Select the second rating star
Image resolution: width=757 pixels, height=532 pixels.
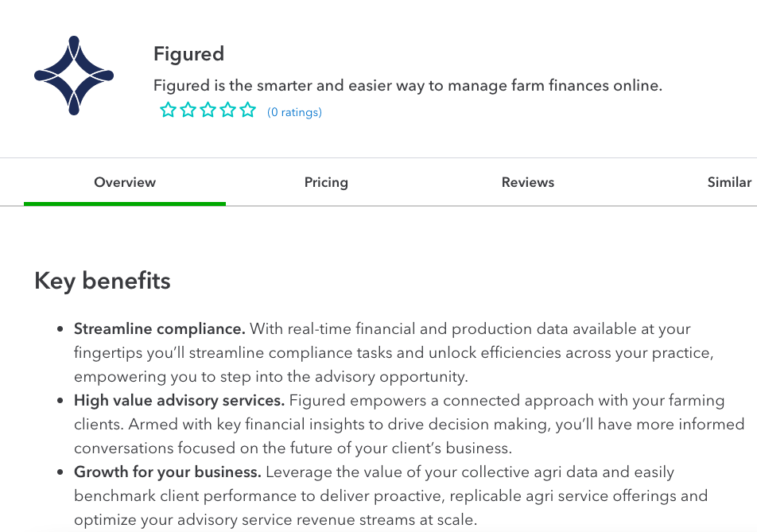pyautogui.click(x=188, y=111)
